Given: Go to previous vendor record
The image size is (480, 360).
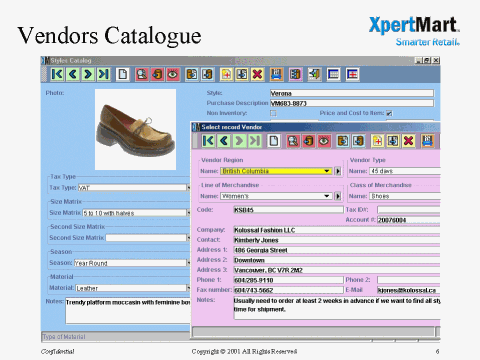Looking at the screenshot, I should [224, 141].
